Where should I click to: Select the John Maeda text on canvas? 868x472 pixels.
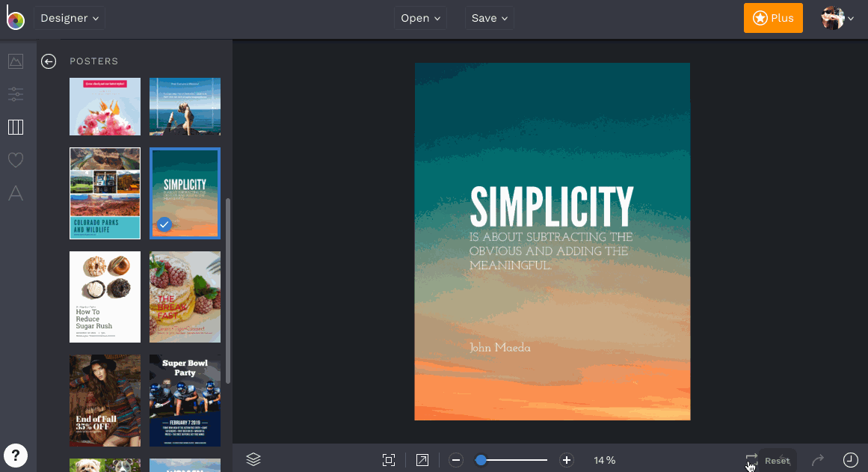pyautogui.click(x=500, y=348)
